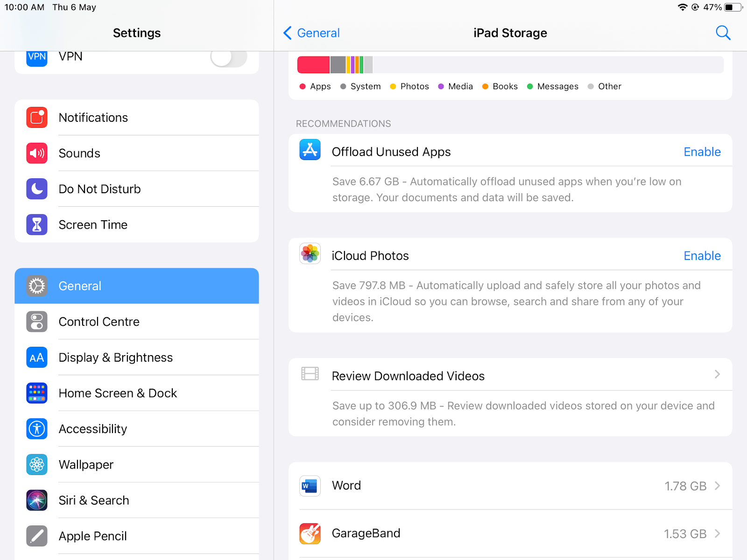
Task: Open the Siri & Search icon
Action: tap(37, 500)
